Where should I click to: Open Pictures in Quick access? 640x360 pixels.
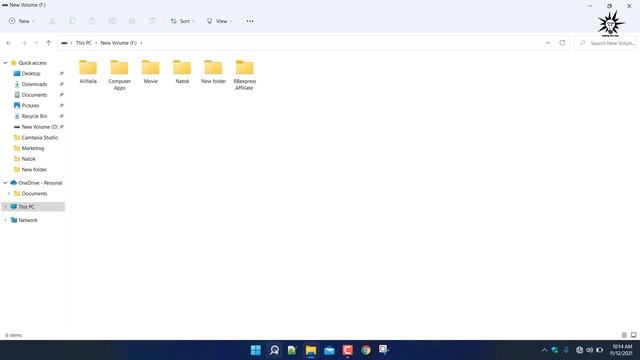click(x=30, y=105)
